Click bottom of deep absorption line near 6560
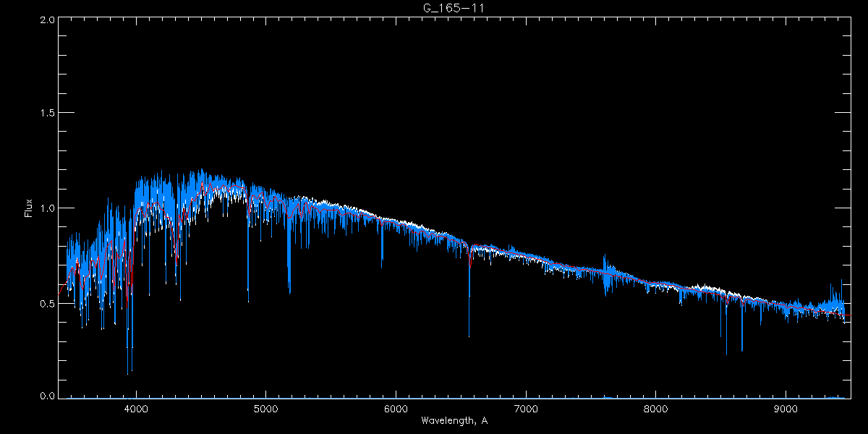Viewport: 868px width, 434px height. coord(469,335)
